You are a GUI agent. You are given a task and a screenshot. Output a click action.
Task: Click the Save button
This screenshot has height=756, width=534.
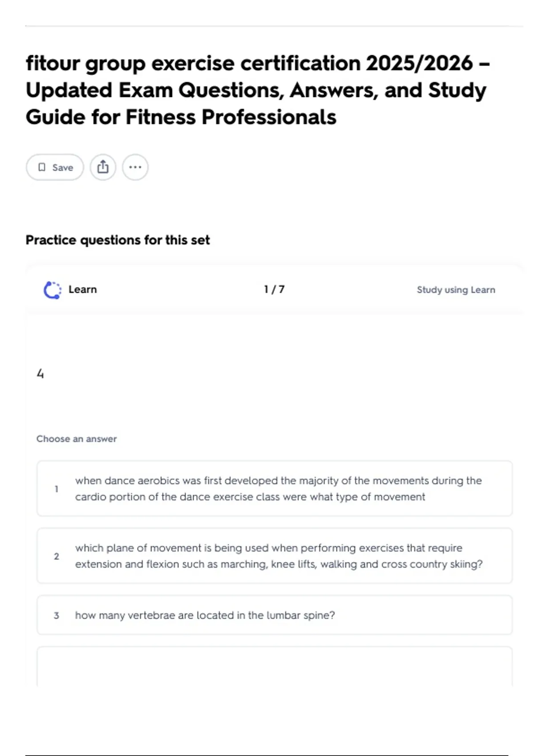(55, 167)
